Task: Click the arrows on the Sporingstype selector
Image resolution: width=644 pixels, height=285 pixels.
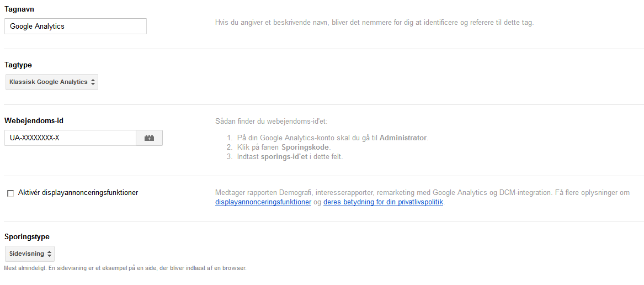Action: pyautogui.click(x=50, y=254)
